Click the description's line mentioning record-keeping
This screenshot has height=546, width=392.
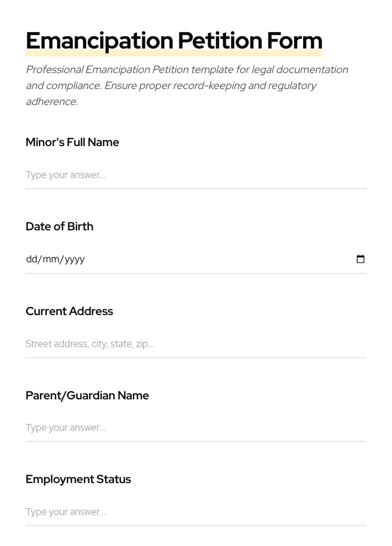(x=171, y=86)
